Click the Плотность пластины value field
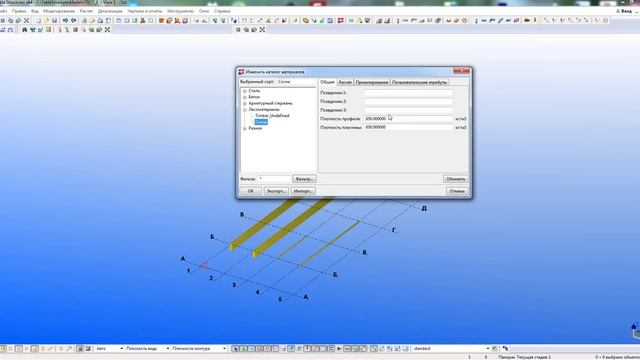Viewport: 640px width, 360px height. pos(409,127)
